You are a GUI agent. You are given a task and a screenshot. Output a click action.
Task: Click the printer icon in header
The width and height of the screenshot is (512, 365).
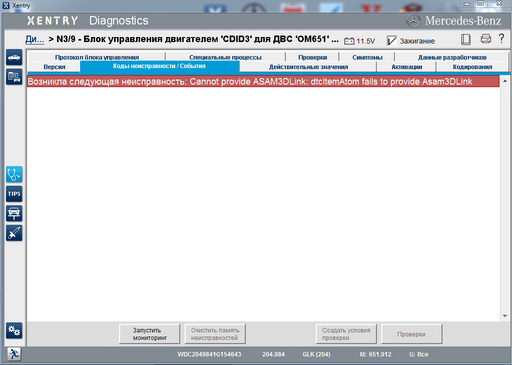pos(486,39)
